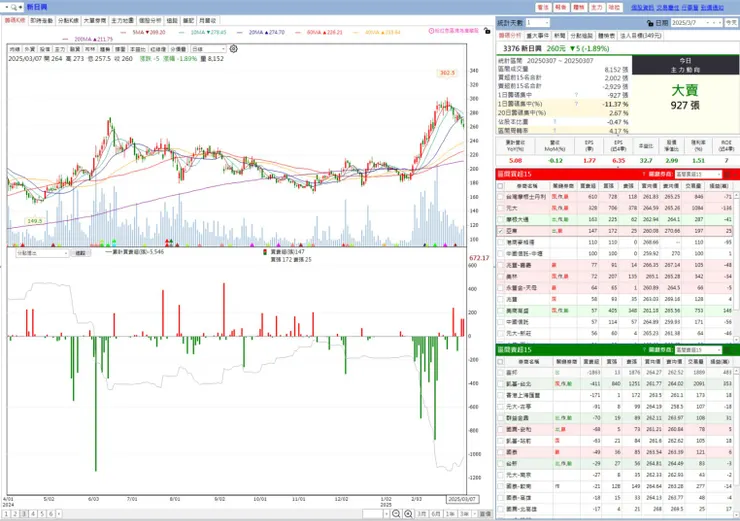Click the 港商麥格理 broker name
Image resolution: width=740 pixels, height=521 pixels.
520,243
